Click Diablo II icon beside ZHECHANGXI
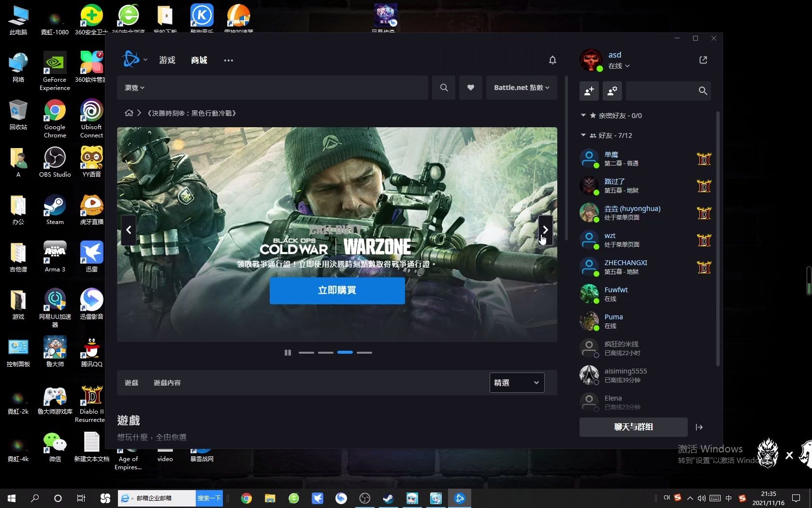This screenshot has height=508, width=812. (704, 267)
